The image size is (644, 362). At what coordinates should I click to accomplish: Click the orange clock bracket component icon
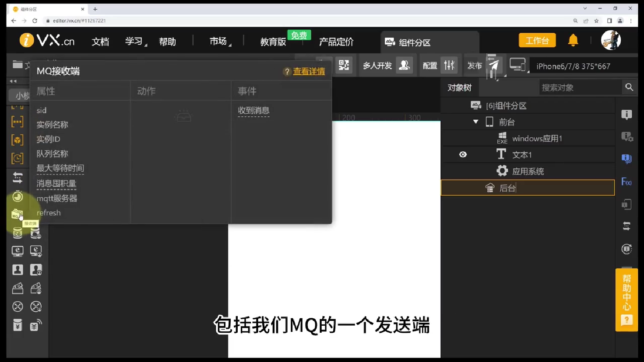pos(18,158)
